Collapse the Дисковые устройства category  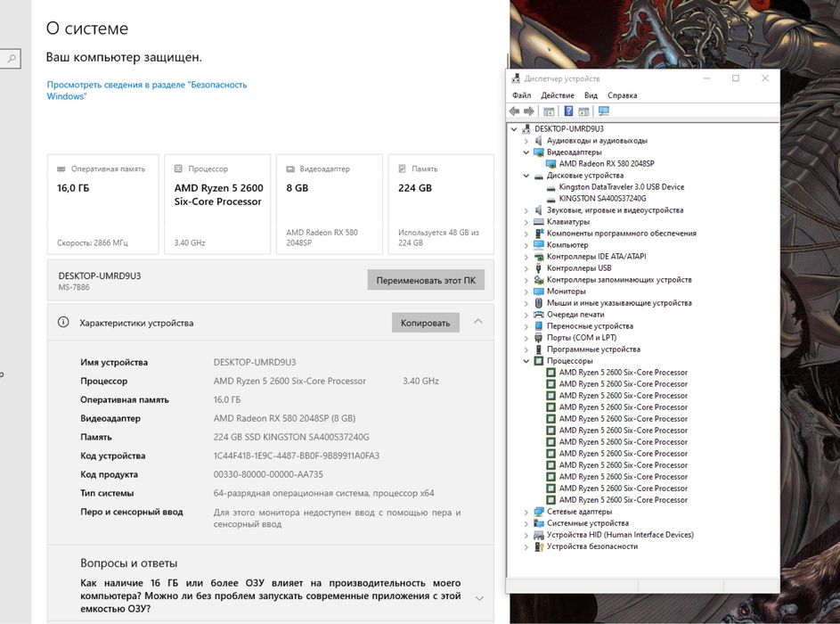click(x=526, y=176)
